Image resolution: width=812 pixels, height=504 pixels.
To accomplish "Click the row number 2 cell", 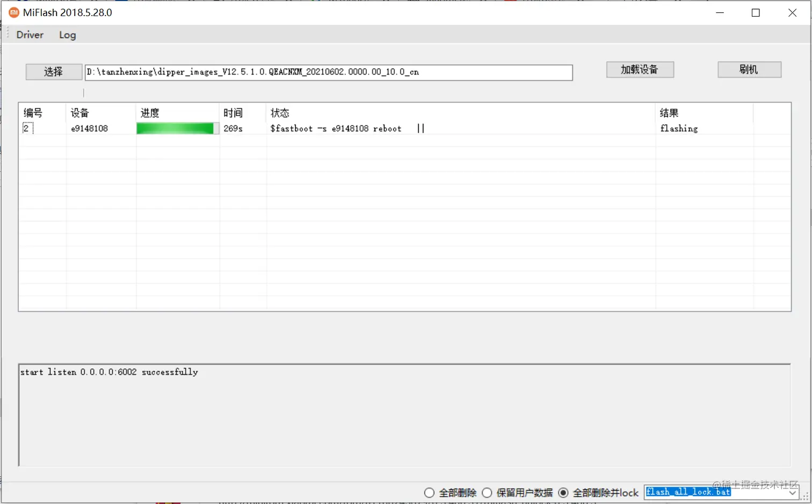I will pos(27,128).
